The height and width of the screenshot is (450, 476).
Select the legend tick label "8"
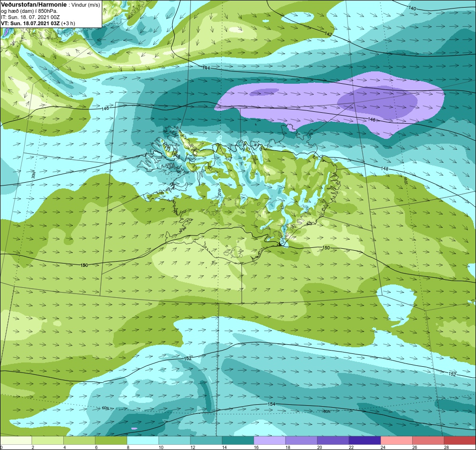pyautogui.click(x=128, y=447)
